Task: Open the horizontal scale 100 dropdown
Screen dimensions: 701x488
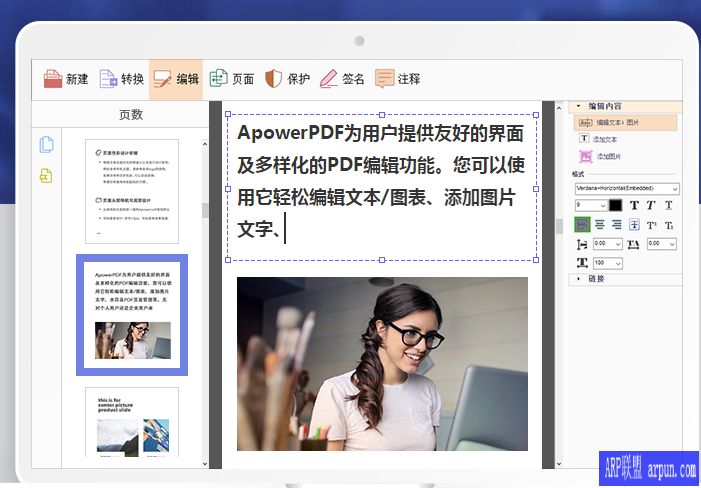Action: (x=608, y=263)
